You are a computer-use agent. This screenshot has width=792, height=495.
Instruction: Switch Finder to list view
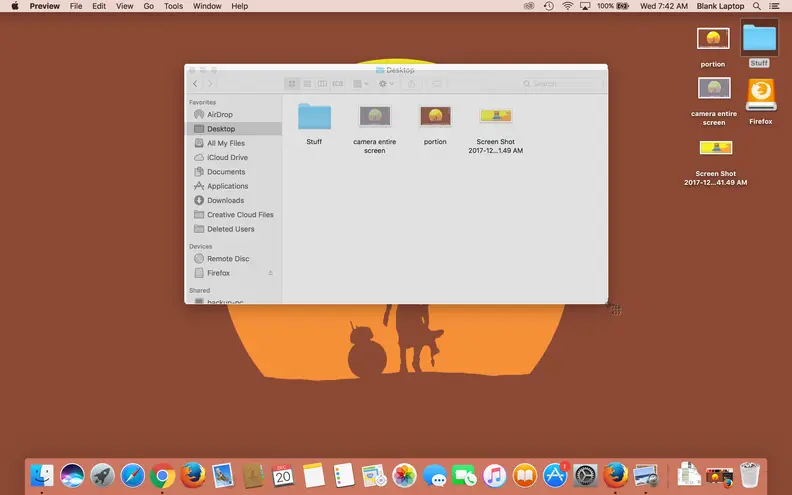(307, 84)
